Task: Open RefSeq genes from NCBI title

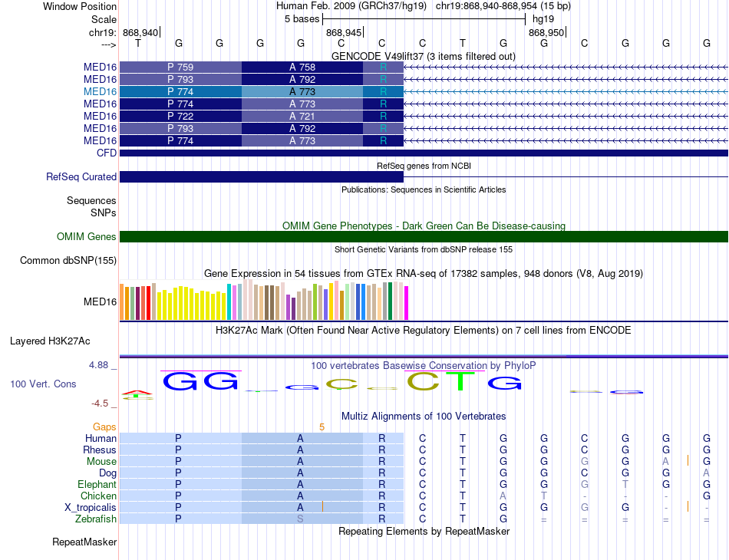Action: 424,166
